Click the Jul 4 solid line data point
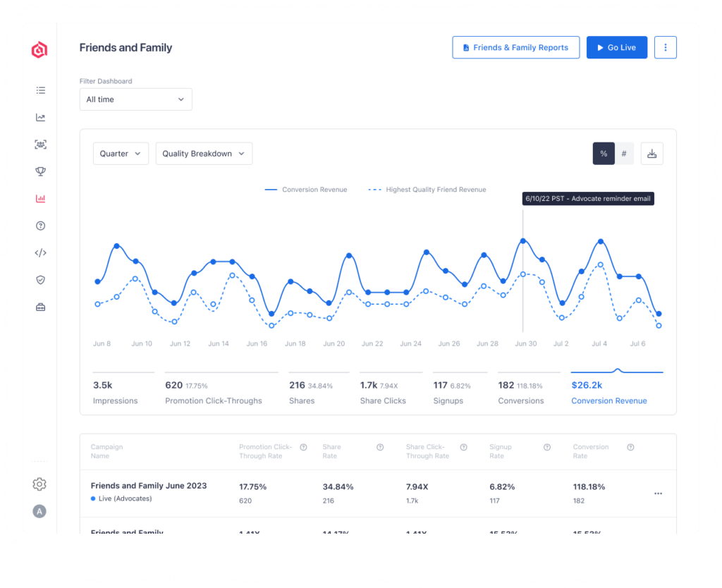The width and height of the screenshot is (722, 588). coord(601,241)
